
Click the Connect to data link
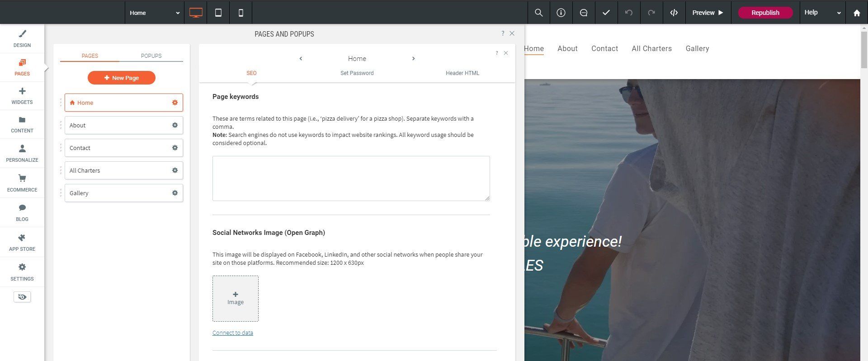pos(233,333)
